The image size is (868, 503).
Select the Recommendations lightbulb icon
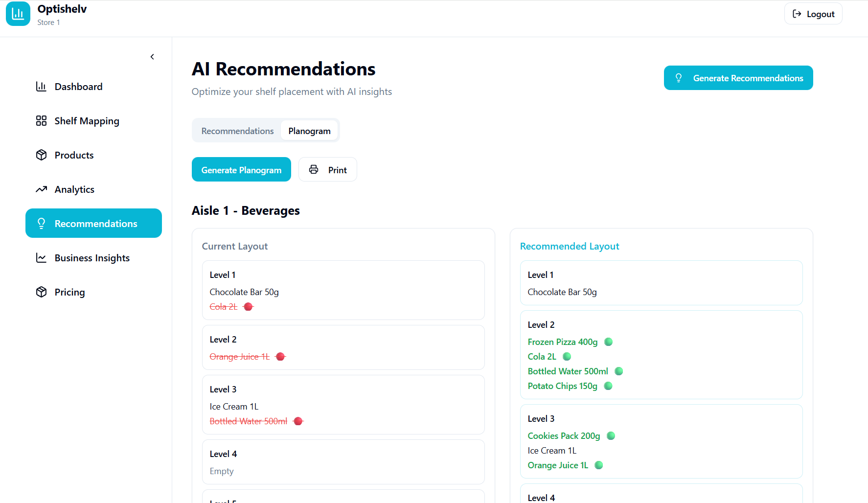tap(42, 223)
